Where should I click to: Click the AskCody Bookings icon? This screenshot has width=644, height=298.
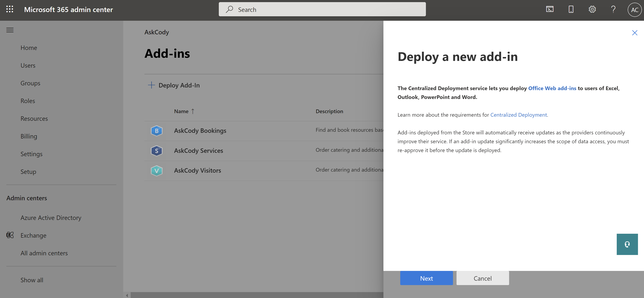157,130
